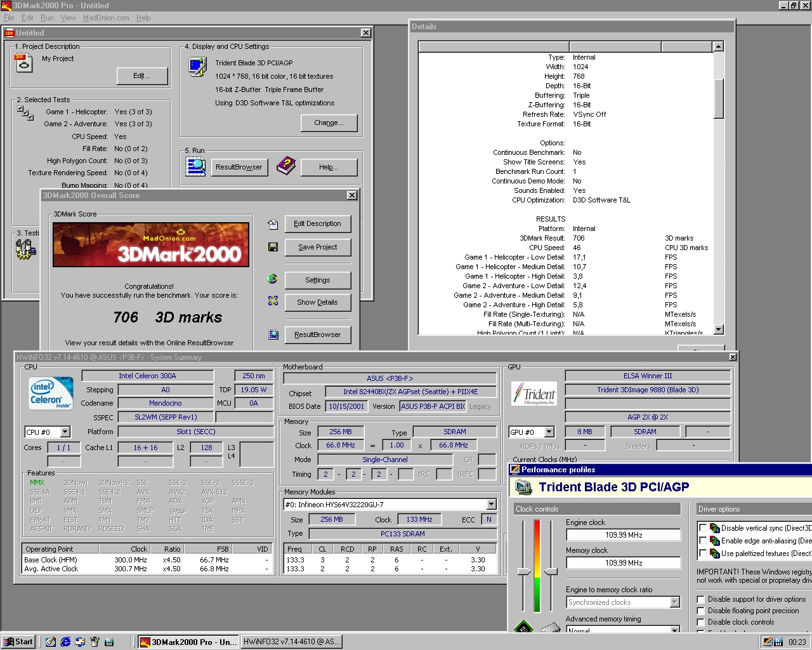Toggle the Disable clock controls checkbox

pos(700,622)
